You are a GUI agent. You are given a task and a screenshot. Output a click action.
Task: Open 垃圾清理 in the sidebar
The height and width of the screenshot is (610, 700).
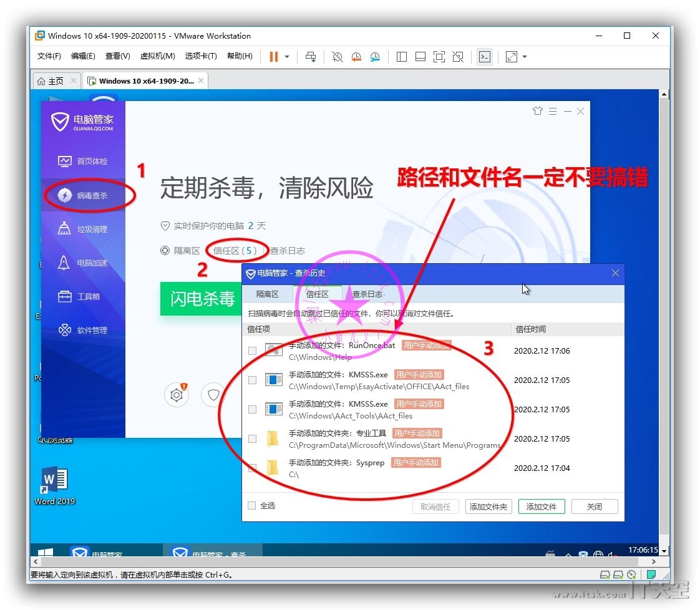point(83,229)
